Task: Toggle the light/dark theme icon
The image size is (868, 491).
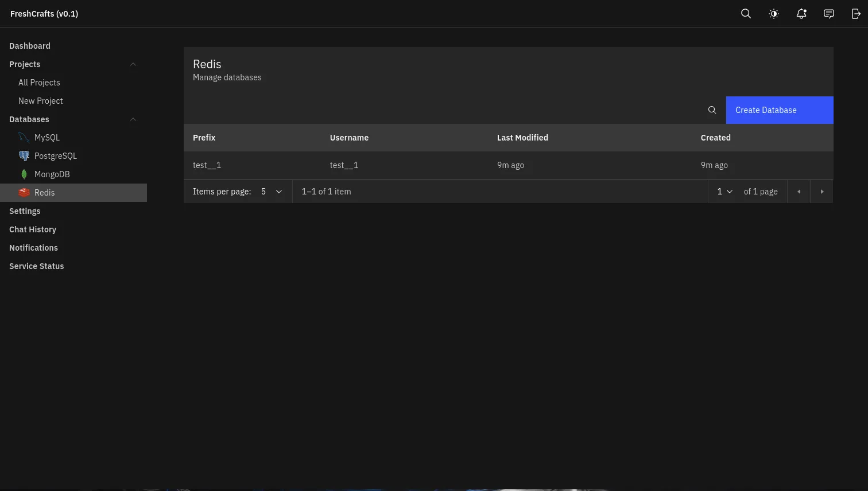Action: click(774, 14)
